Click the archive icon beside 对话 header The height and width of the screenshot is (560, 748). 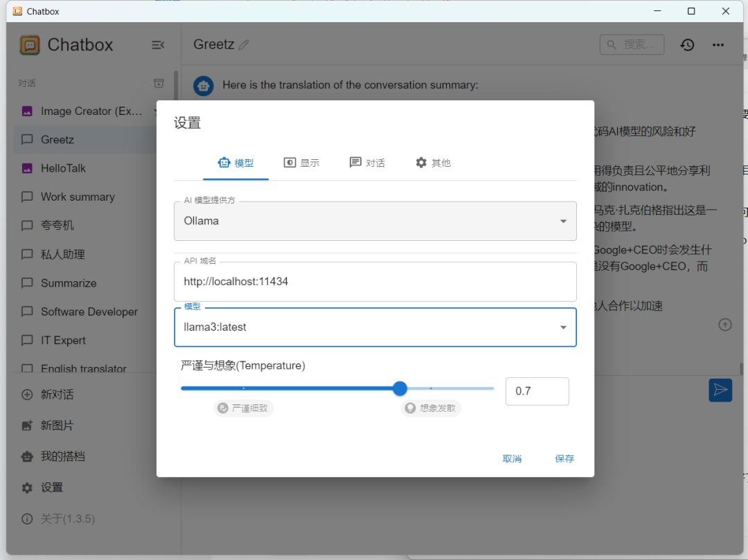[159, 83]
